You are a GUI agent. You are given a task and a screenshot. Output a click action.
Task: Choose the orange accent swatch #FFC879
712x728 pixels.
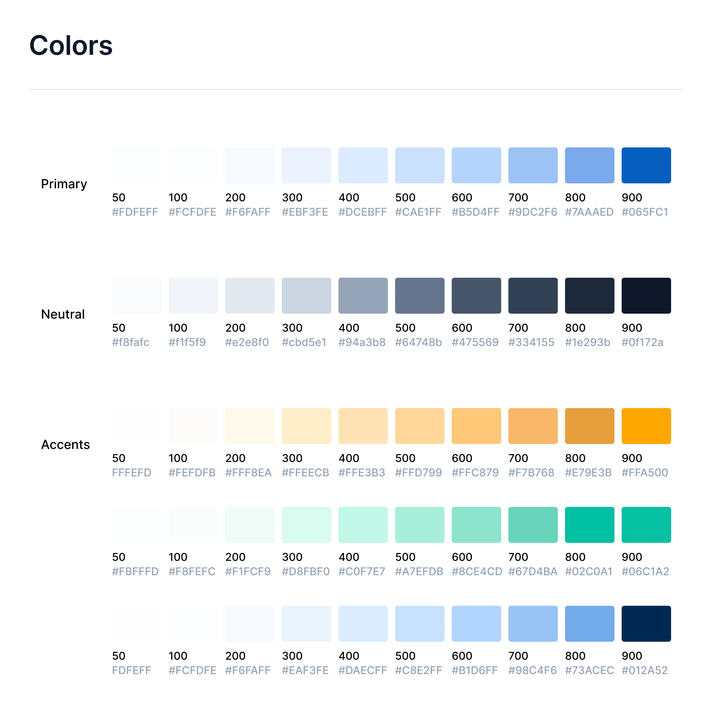point(476,426)
